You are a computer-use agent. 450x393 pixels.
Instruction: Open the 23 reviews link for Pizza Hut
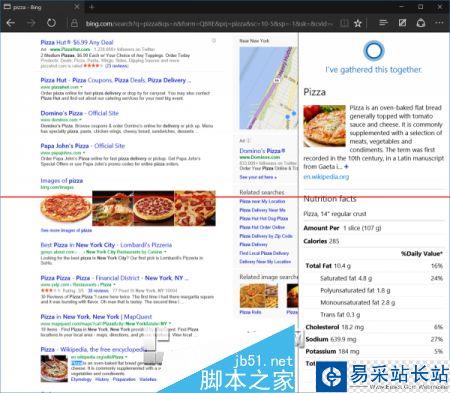tap(116, 66)
